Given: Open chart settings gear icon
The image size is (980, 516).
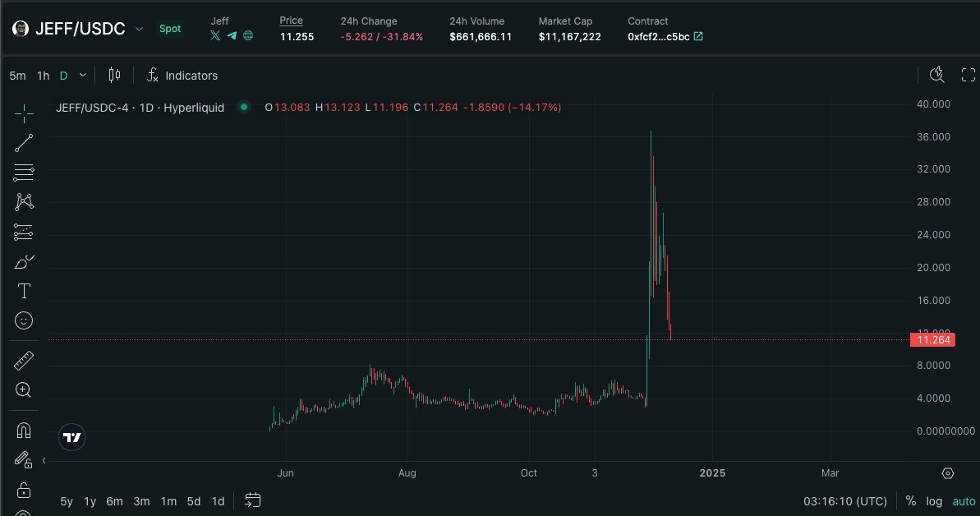Looking at the screenshot, I should coord(947,472).
